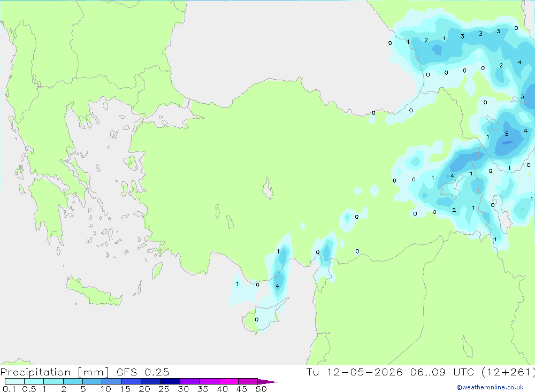The height and width of the screenshot is (392, 535).
Task: Click the 0.1–0.5 mm lightest cyan legend swatch
Action: click(x=14, y=381)
